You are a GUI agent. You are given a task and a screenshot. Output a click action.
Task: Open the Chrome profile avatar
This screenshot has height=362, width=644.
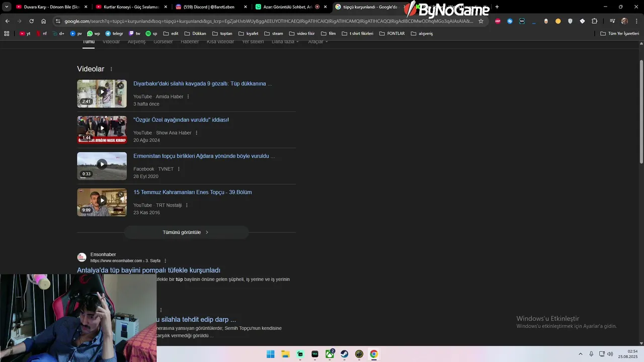(x=624, y=21)
